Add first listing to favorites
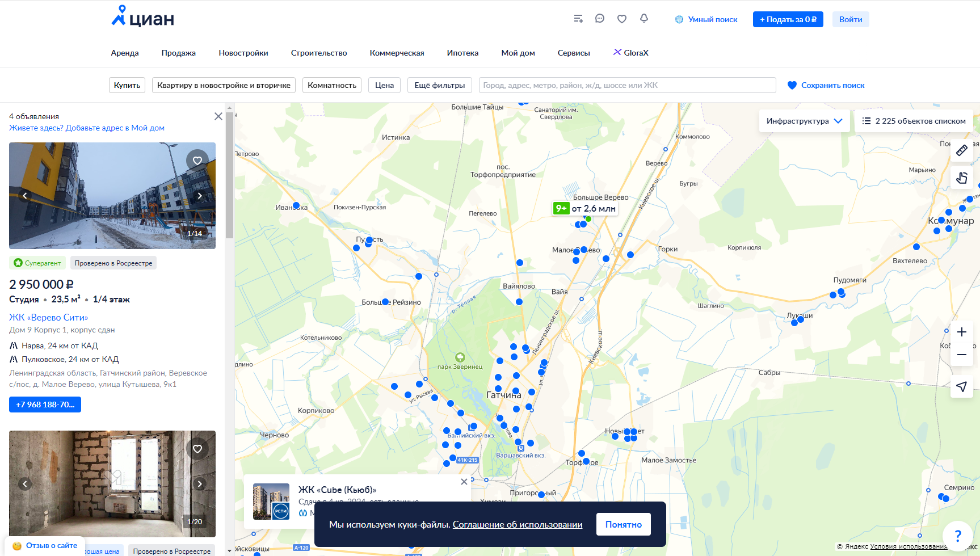980x556 pixels. pos(197,161)
